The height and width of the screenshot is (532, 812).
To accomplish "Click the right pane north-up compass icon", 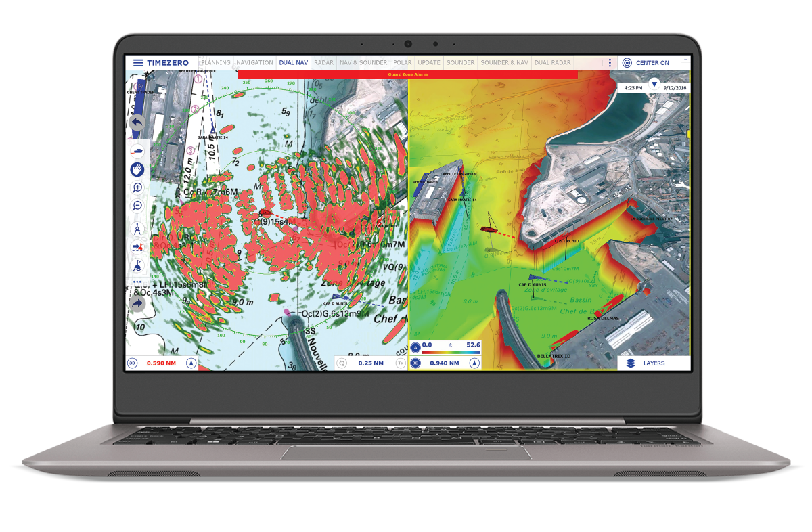I will 474,363.
